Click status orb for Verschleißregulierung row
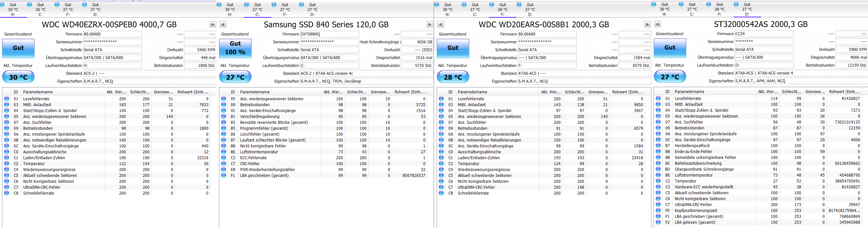The image size is (868, 228). (x=224, y=116)
